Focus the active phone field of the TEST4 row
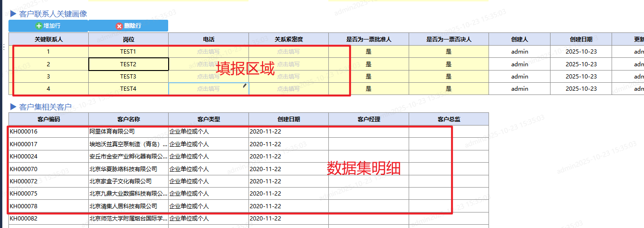This screenshot has width=644, height=228. pyautogui.click(x=209, y=88)
